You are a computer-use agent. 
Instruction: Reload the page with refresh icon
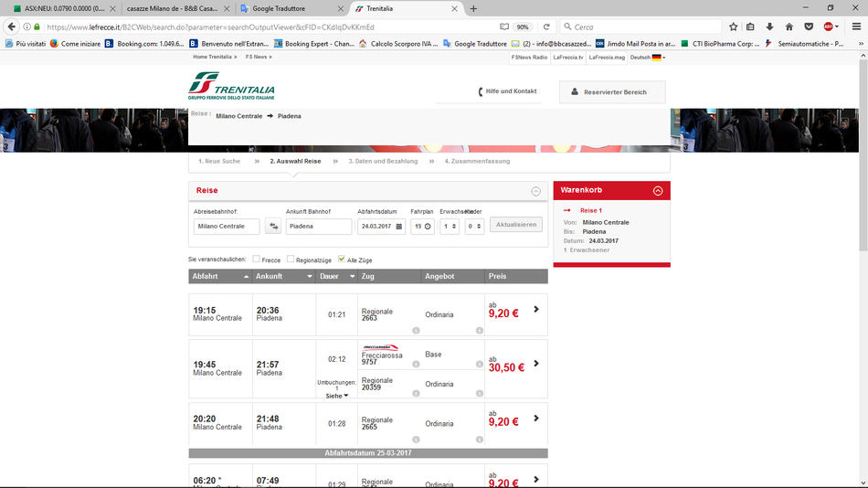tap(546, 27)
